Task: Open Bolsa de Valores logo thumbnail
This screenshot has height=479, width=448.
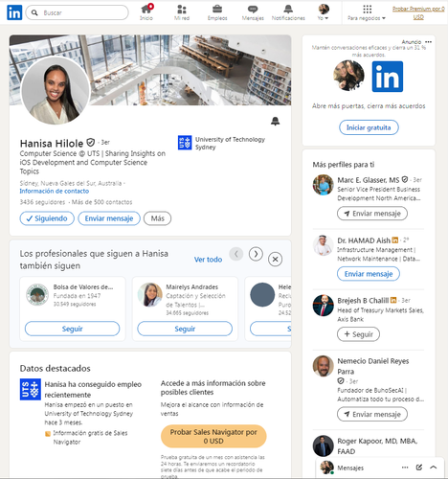Action: (37, 294)
